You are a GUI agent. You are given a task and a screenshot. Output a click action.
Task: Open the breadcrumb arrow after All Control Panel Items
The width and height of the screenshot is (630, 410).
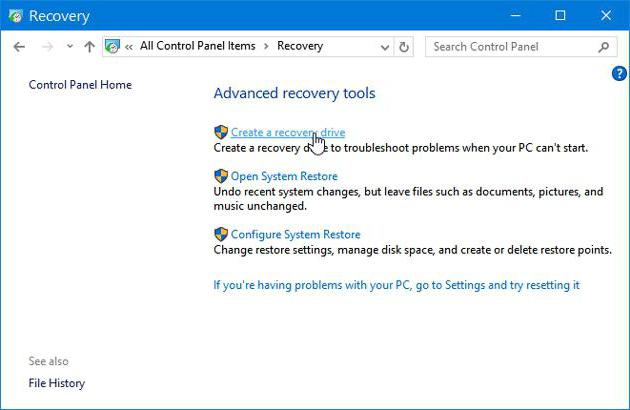[x=266, y=46]
